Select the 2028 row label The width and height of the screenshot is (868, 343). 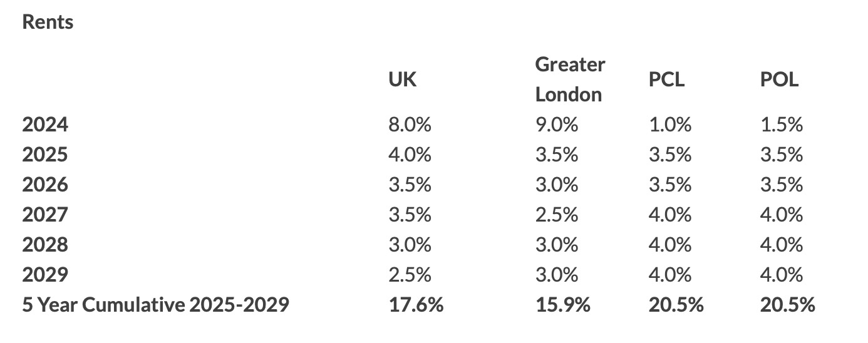(x=45, y=245)
